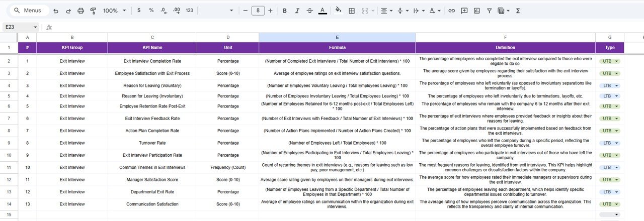
Task: Open UTB Type dropdown for Manager Satisfaction Score
Action: point(609,180)
